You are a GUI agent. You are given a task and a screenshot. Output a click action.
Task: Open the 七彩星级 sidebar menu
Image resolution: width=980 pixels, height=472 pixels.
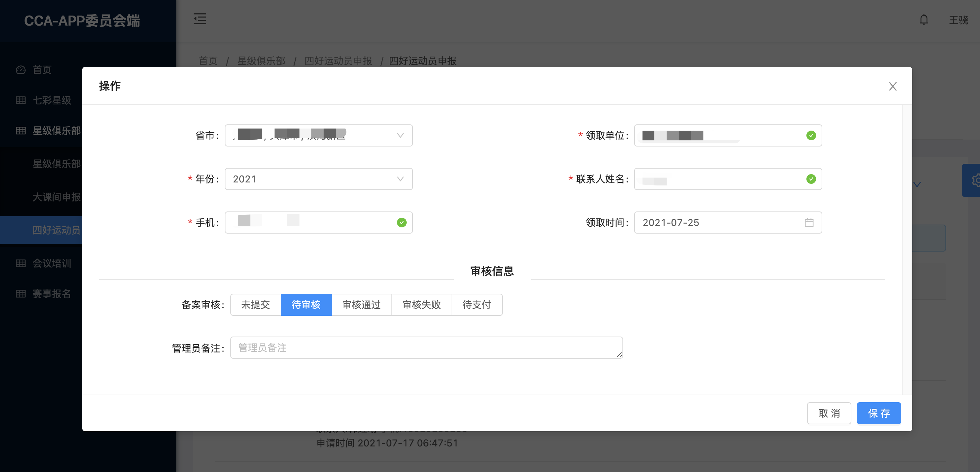pyautogui.click(x=52, y=100)
